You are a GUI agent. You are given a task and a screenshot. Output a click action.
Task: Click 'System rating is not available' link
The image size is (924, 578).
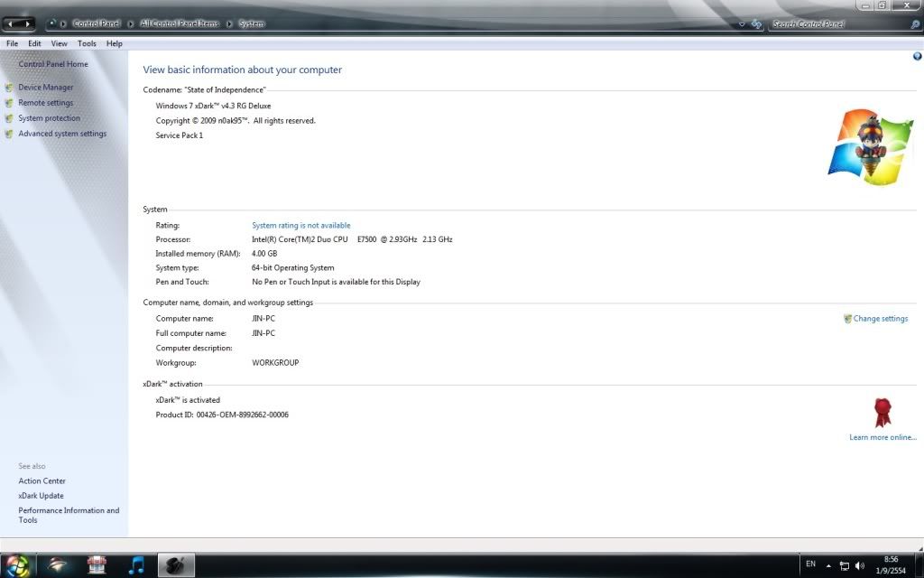(301, 225)
